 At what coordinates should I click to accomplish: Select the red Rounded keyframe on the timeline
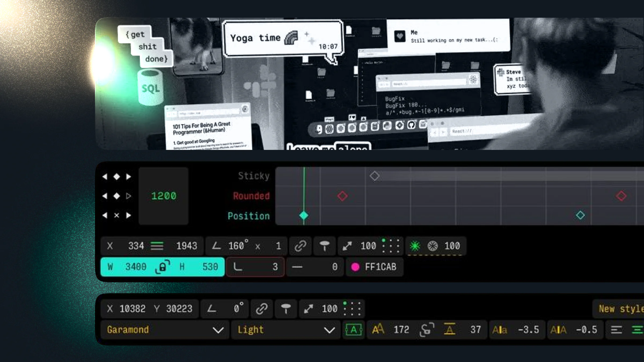[x=342, y=196]
